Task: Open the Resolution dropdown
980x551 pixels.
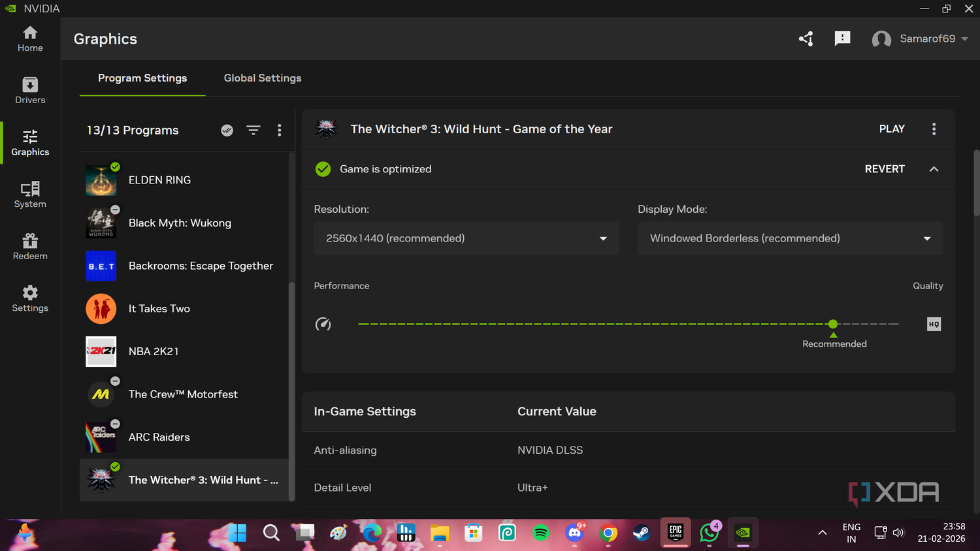Action: (x=466, y=238)
